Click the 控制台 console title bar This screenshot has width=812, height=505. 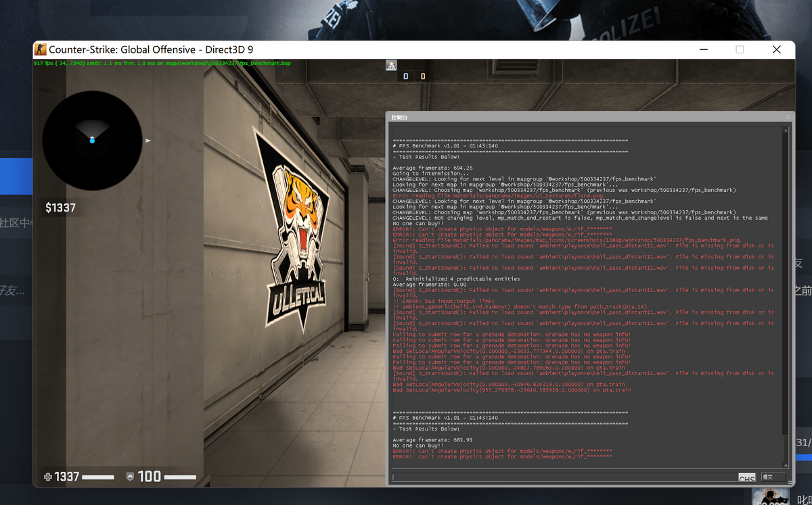point(575,117)
